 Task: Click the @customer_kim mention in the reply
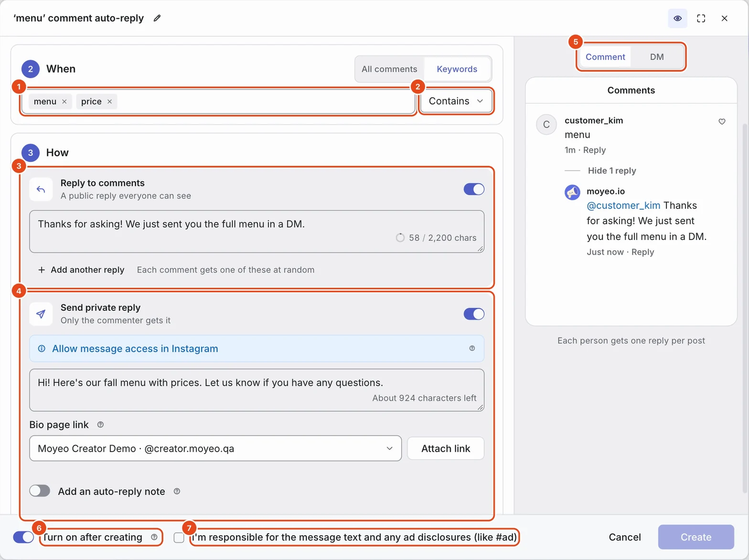pos(623,205)
